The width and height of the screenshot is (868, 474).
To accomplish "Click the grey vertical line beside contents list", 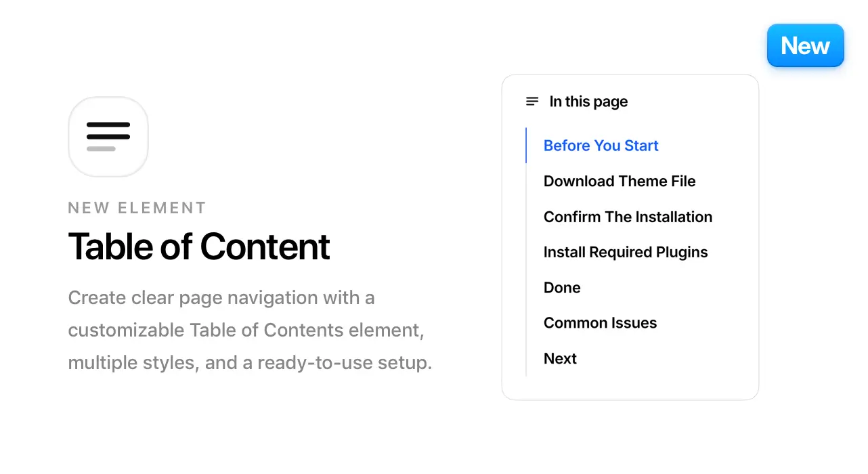I will coord(526,270).
